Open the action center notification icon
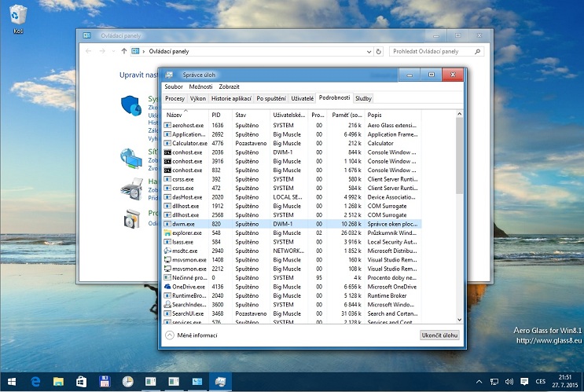Screen dimensions: 584x392 [x=523, y=382]
